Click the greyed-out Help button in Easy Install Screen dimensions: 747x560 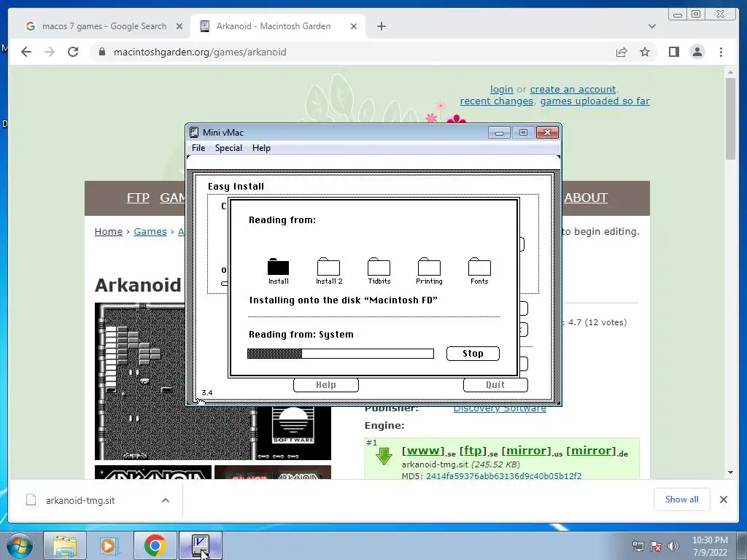(326, 385)
